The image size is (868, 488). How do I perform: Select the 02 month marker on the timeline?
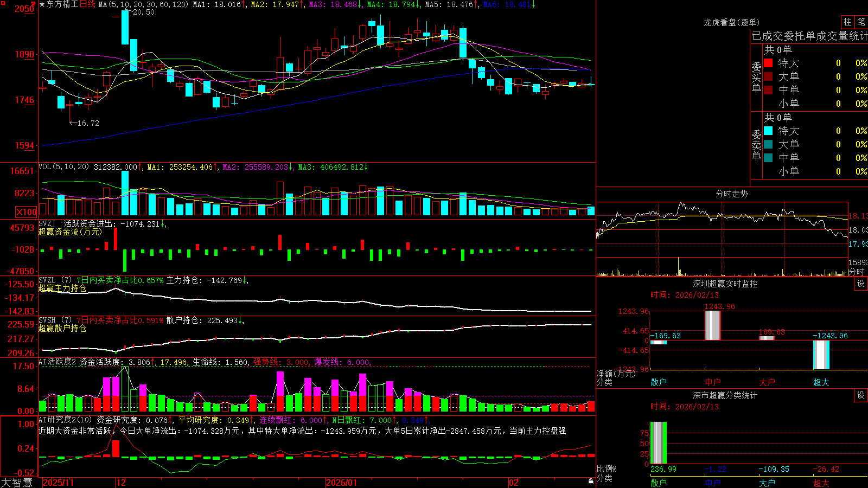[x=514, y=483]
